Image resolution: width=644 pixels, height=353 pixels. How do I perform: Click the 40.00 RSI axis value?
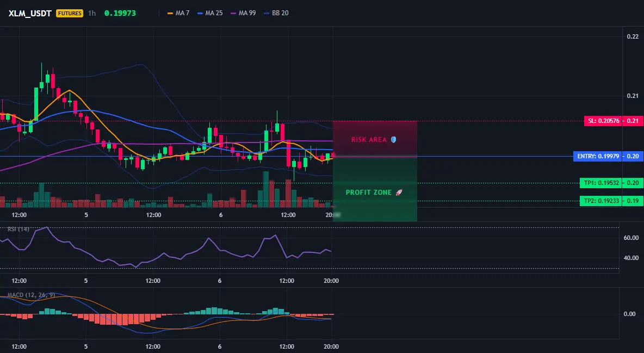631,258
